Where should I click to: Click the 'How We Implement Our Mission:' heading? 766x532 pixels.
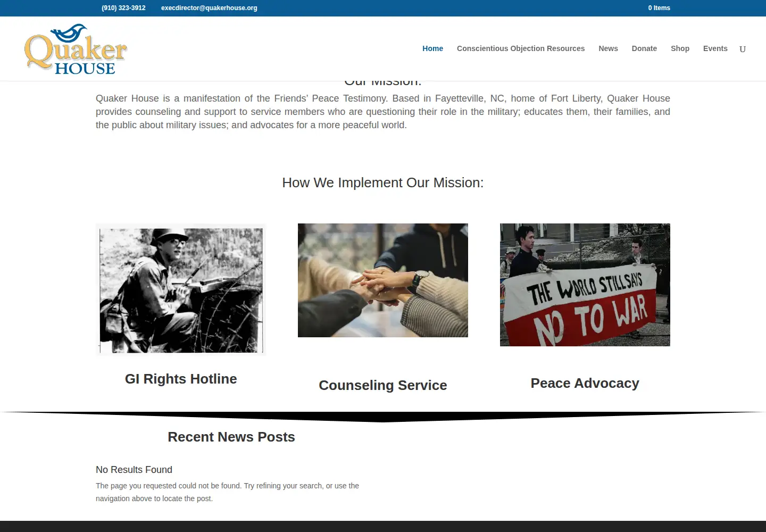coord(383,182)
